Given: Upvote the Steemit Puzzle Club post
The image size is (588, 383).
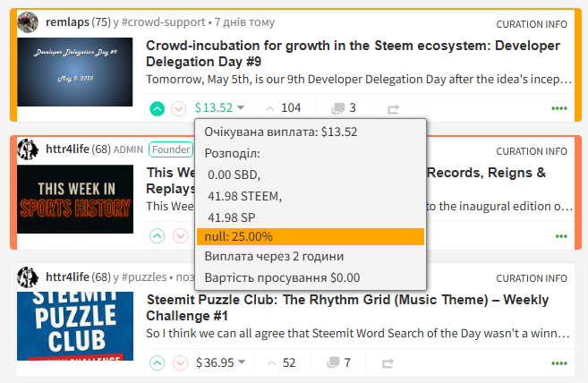Looking at the screenshot, I should (x=158, y=363).
